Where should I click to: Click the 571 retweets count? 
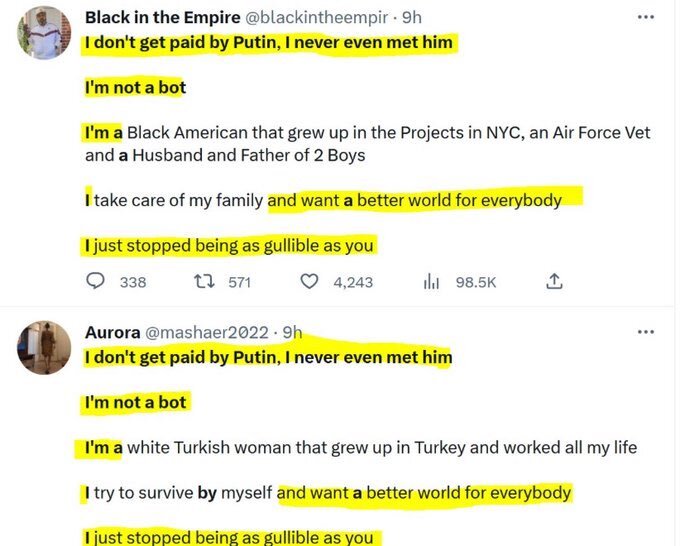239,282
